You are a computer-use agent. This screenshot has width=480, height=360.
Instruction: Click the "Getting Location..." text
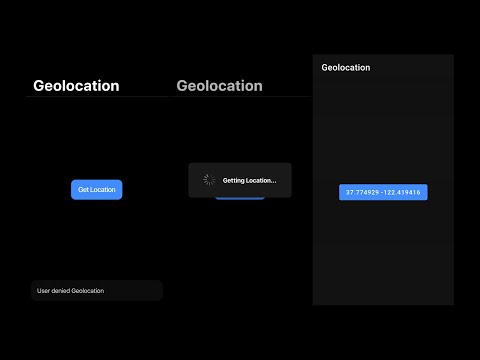pos(249,180)
